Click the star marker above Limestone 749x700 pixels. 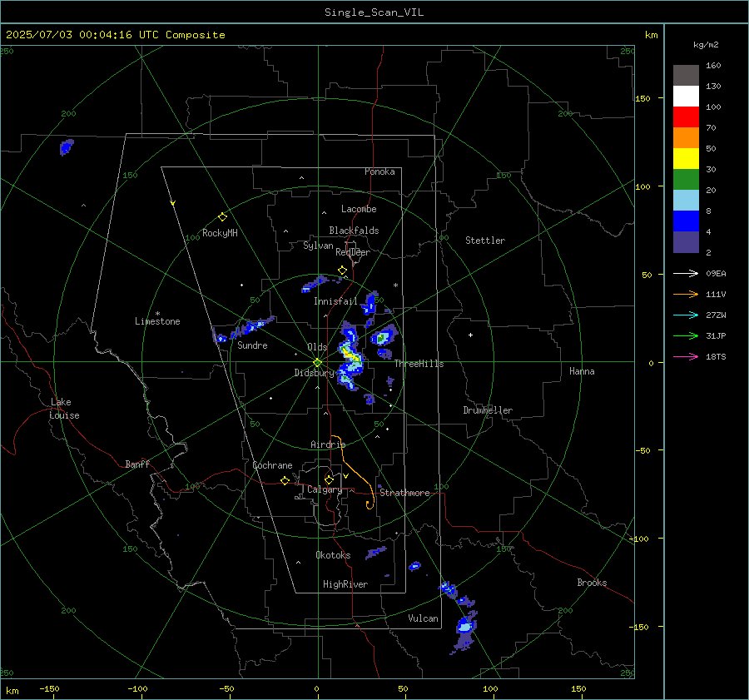(x=157, y=314)
